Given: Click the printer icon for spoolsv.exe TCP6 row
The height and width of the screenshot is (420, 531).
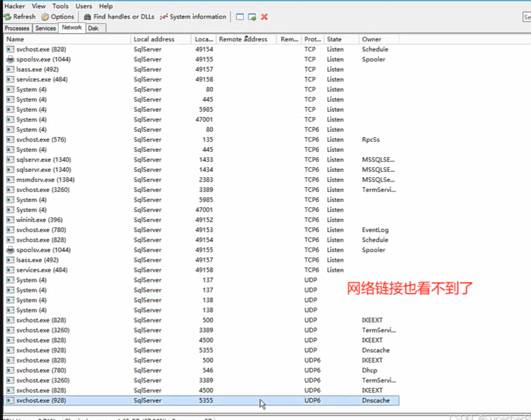Looking at the screenshot, I should pos(11,250).
